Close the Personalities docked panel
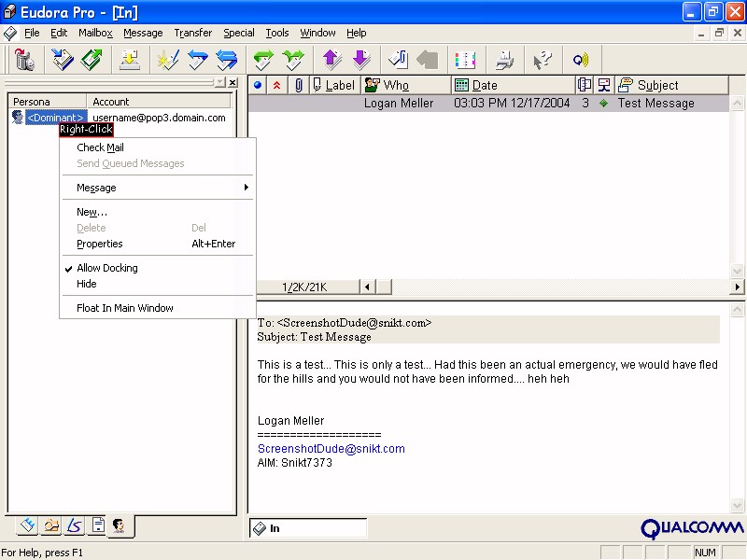 tap(233, 82)
